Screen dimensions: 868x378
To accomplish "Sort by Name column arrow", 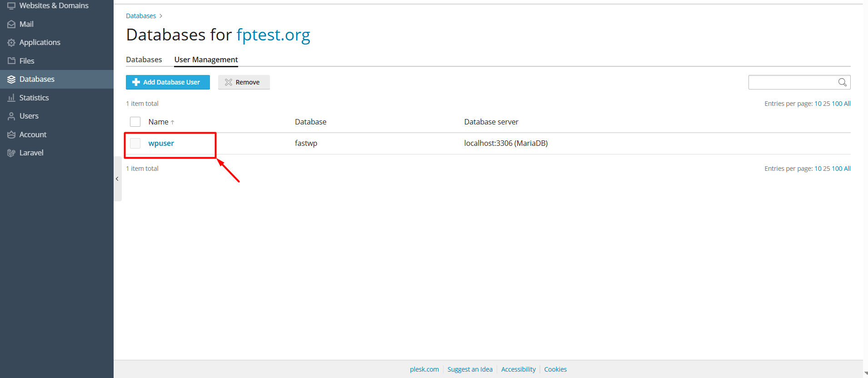I will (x=173, y=122).
